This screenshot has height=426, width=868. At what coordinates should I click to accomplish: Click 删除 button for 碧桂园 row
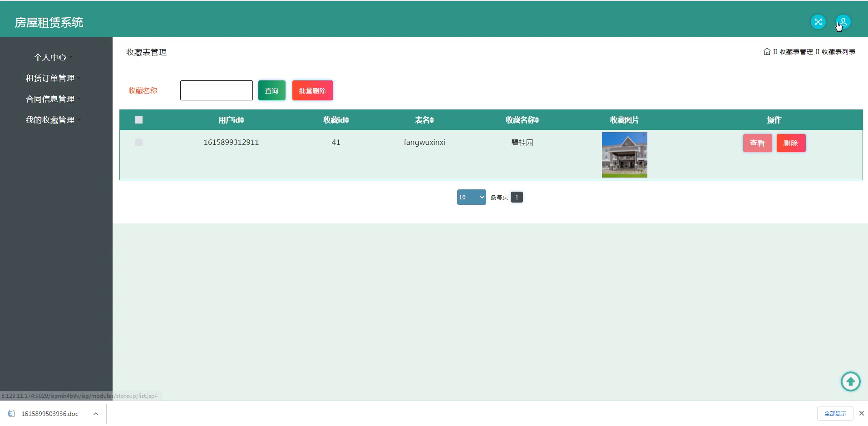[791, 143]
